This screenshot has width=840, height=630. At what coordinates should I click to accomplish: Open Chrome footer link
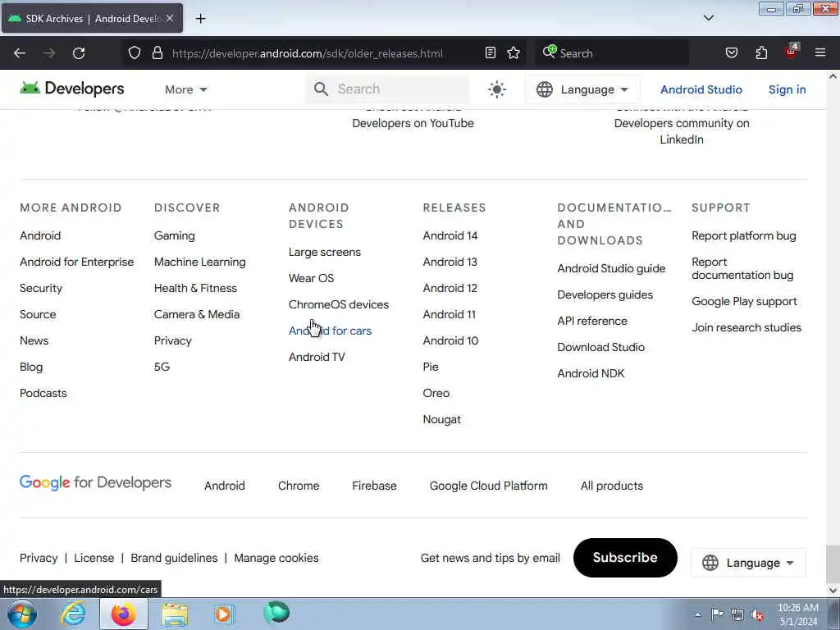[299, 486]
